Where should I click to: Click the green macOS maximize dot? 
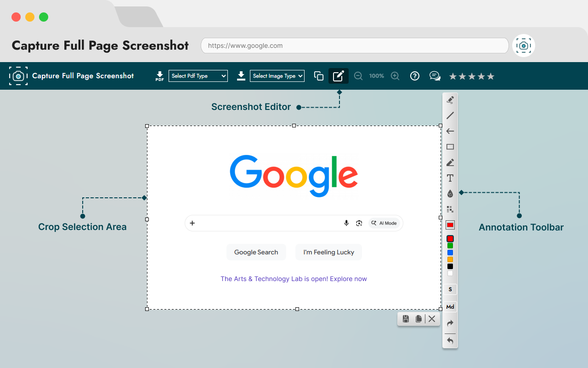tap(44, 17)
